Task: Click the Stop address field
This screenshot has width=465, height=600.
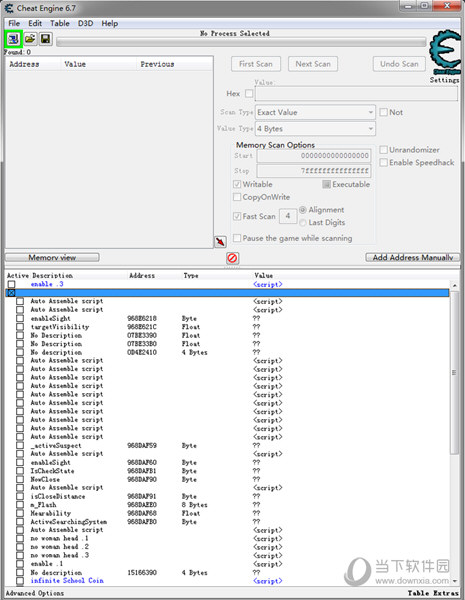Action: 314,171
